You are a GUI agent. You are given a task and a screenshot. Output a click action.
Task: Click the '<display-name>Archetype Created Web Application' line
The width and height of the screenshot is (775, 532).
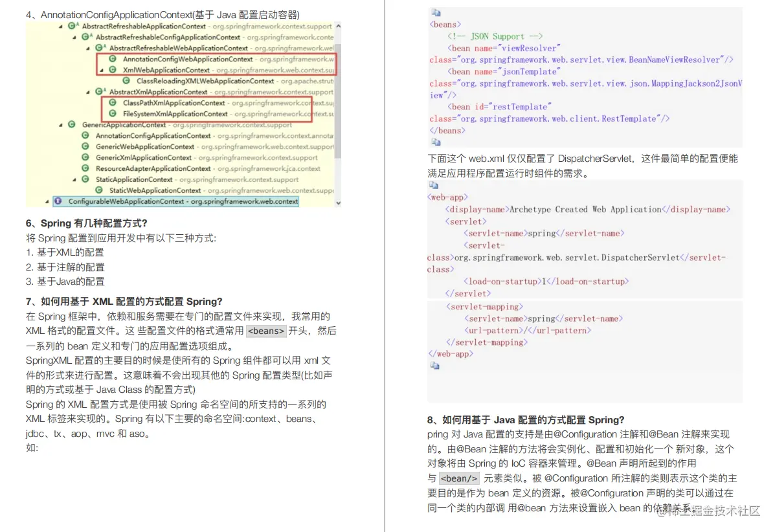tap(587, 210)
